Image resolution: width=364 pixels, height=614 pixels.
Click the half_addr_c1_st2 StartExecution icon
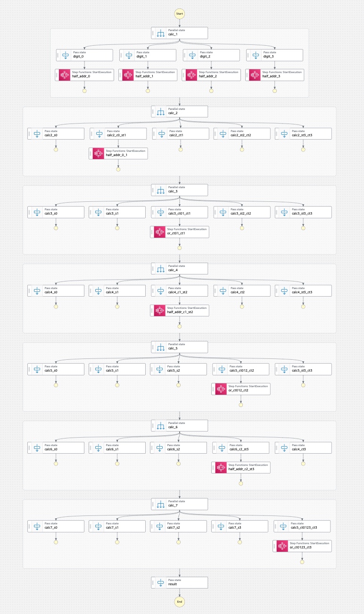(x=160, y=310)
